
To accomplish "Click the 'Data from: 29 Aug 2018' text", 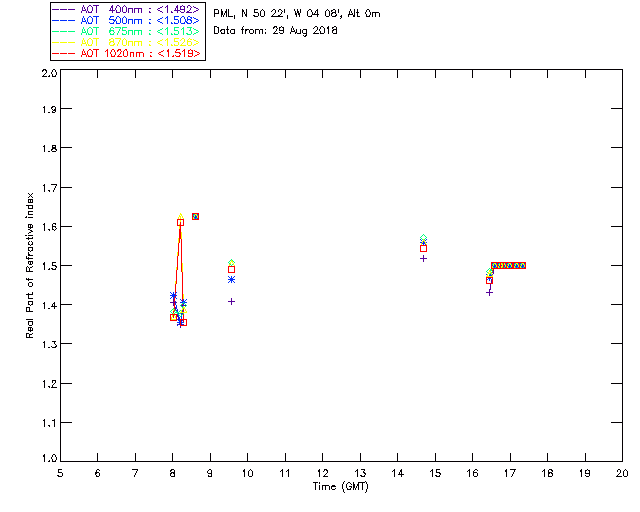I will pos(275,31).
